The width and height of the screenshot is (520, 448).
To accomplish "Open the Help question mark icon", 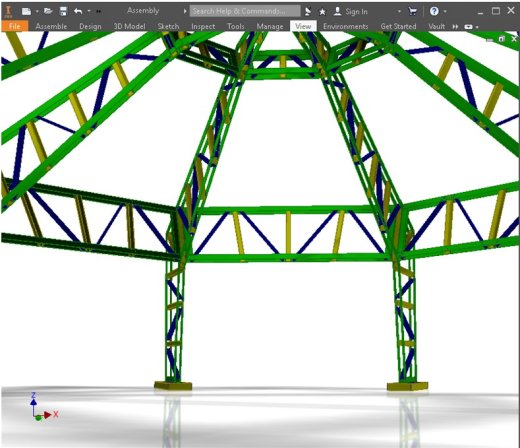I will 434,11.
